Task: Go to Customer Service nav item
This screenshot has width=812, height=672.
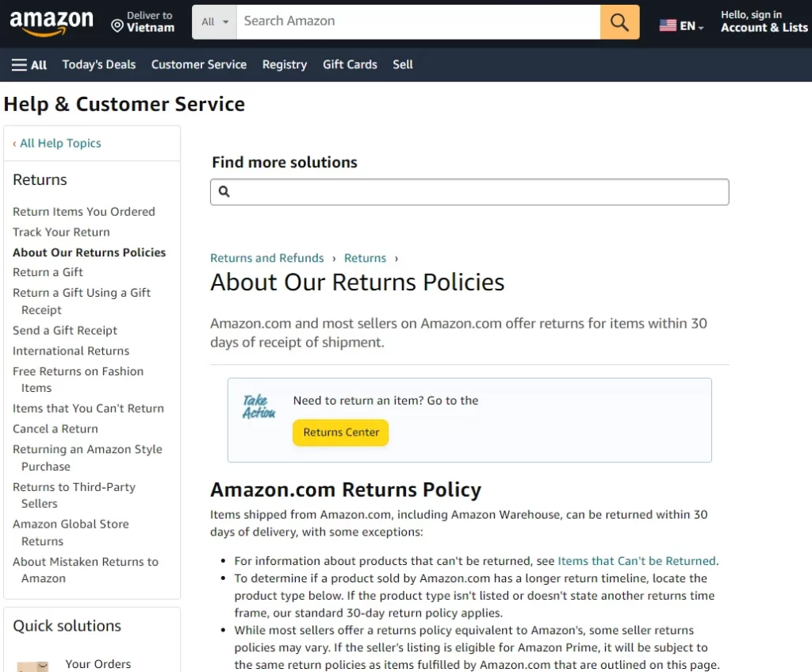Action: [x=199, y=65]
